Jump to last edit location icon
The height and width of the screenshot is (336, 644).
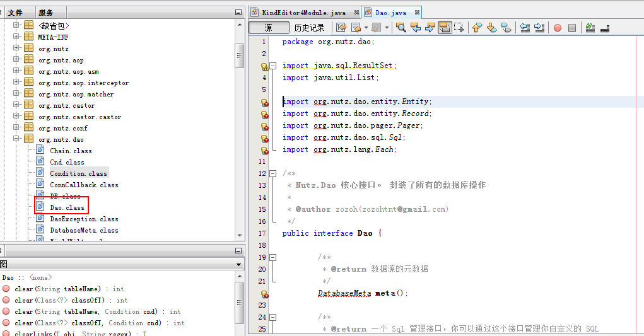(x=341, y=28)
